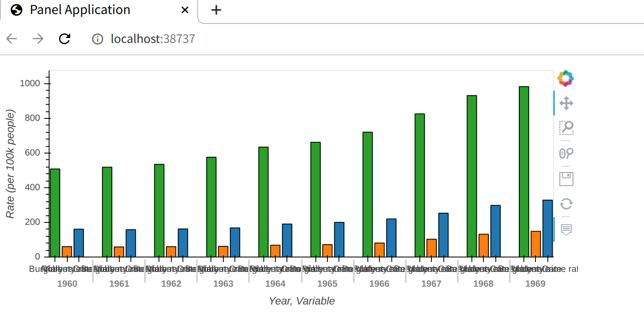Toggle the Hover tooltip tool off
The image size is (644, 335).
coord(566,230)
